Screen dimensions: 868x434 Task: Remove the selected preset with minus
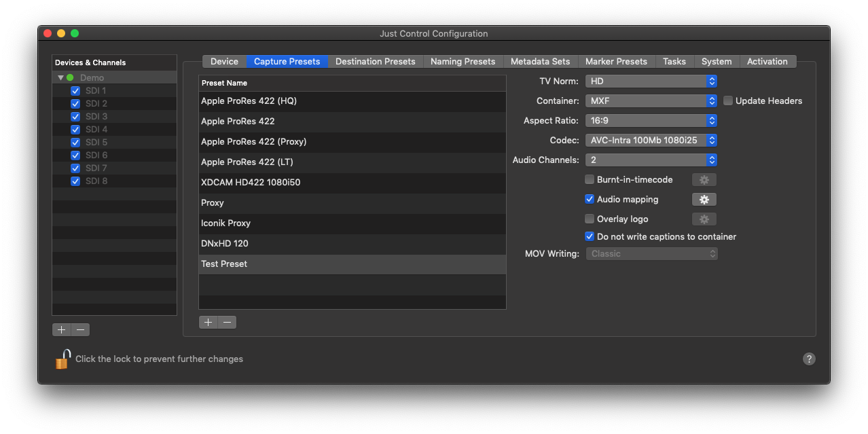coord(228,323)
